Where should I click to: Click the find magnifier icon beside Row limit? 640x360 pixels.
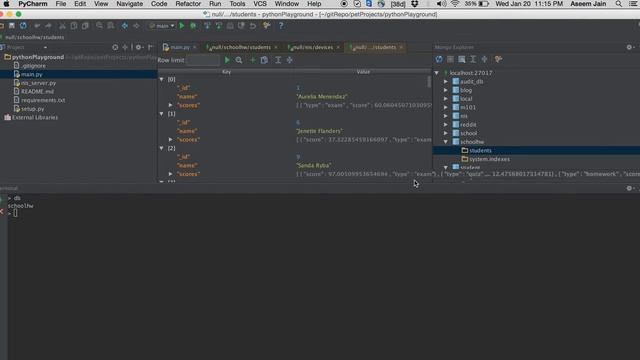239,60
